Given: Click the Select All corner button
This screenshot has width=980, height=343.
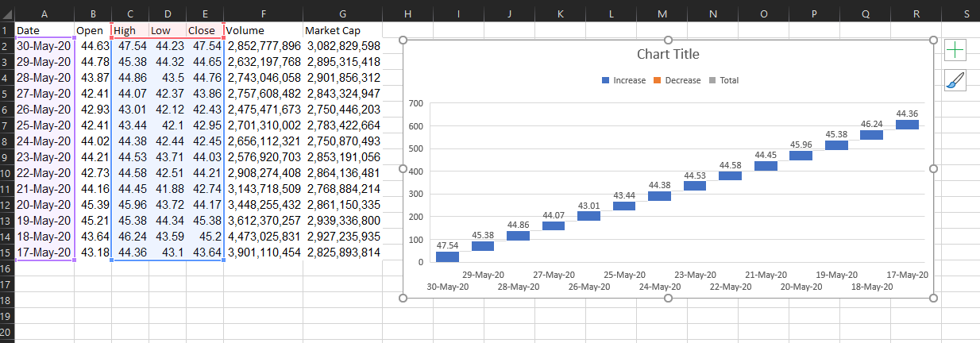Looking at the screenshot, I should (6, 13).
